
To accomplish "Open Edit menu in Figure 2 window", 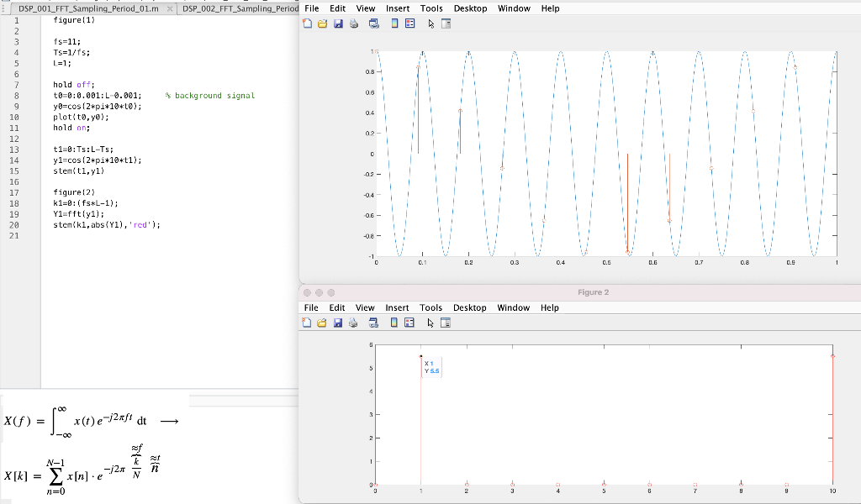I will [x=337, y=307].
